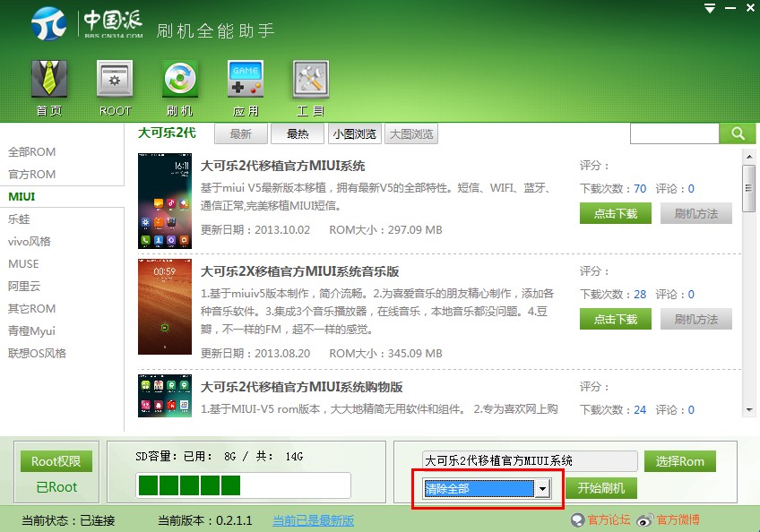This screenshot has height=532, width=760.
Task: Select 全部ROM category
Action: coord(32,151)
